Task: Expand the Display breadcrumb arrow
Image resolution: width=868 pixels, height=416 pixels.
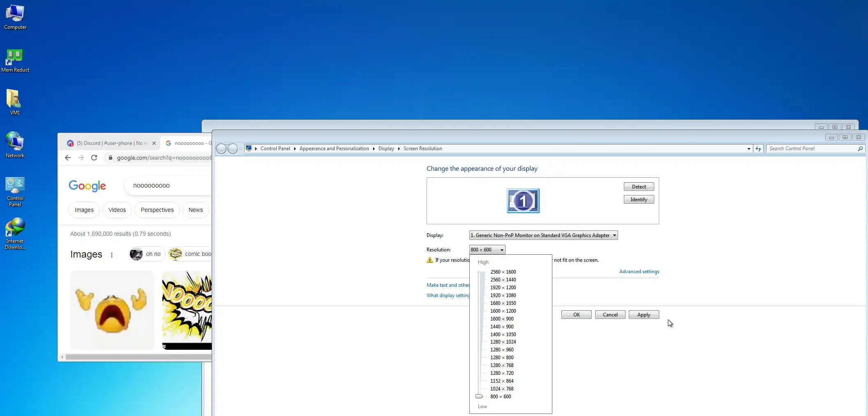Action: [399, 149]
